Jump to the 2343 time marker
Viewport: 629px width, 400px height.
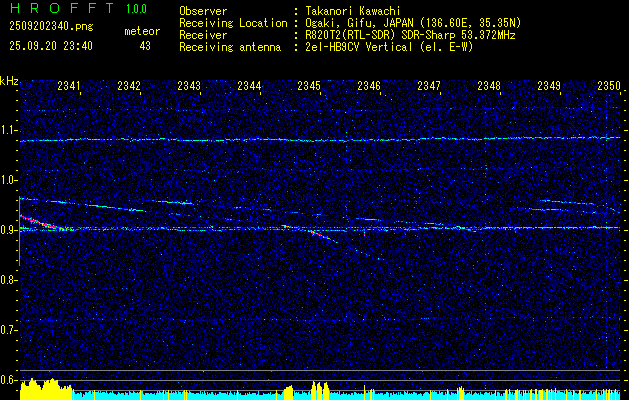(189, 87)
